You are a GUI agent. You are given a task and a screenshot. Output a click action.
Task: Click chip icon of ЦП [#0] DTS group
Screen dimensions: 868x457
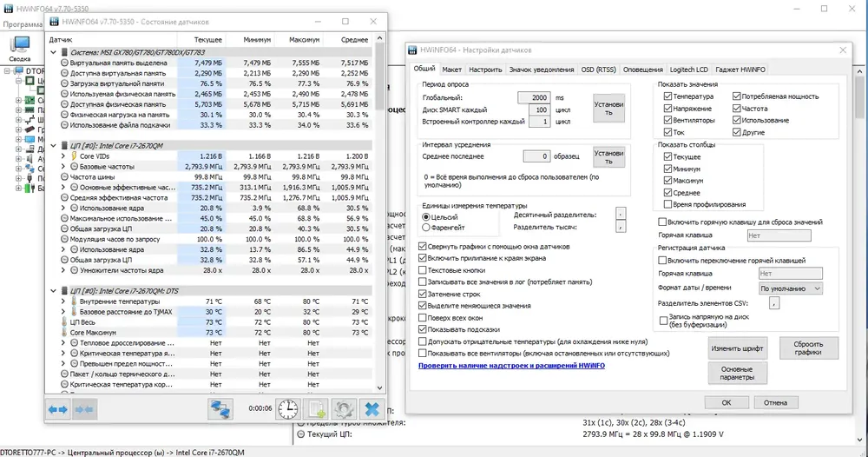(x=64, y=291)
